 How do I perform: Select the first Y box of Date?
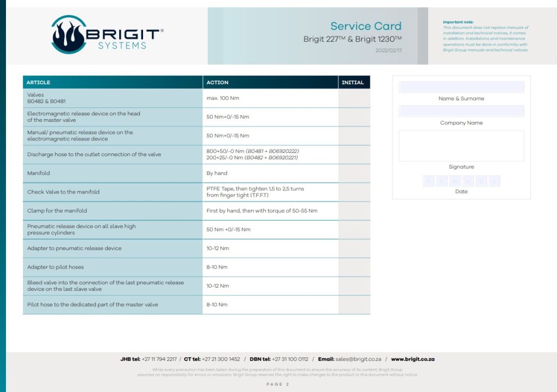click(x=429, y=182)
